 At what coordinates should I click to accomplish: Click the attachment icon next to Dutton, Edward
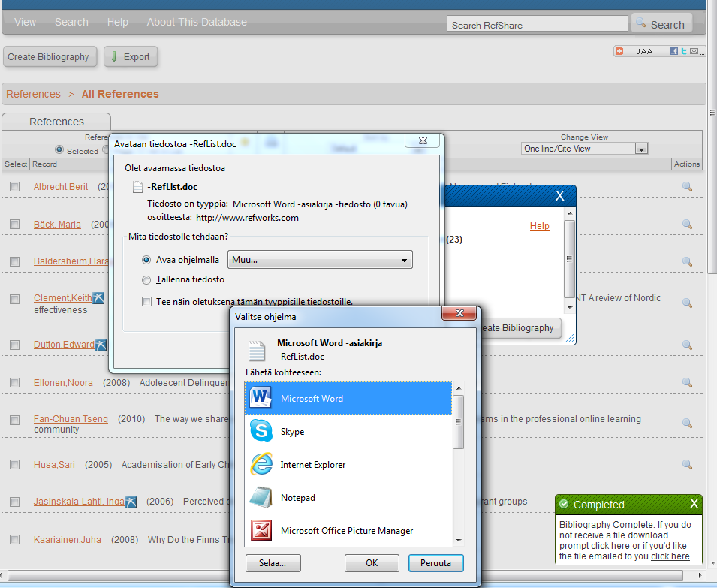point(101,345)
